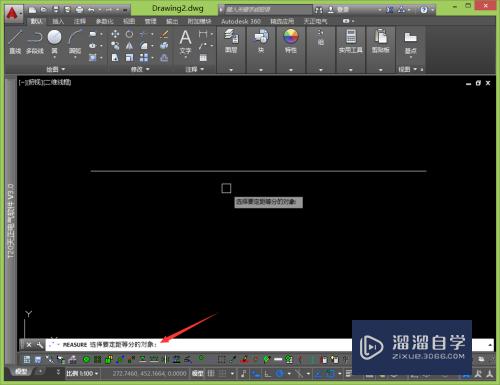Click the Save icon in quick access toolbar

[x=56, y=10]
